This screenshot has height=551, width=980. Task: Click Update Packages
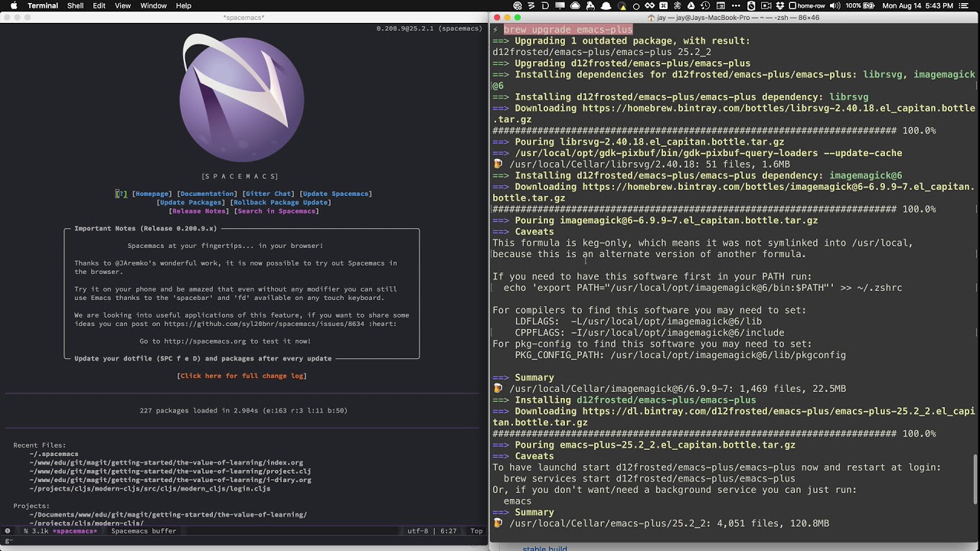[191, 201]
